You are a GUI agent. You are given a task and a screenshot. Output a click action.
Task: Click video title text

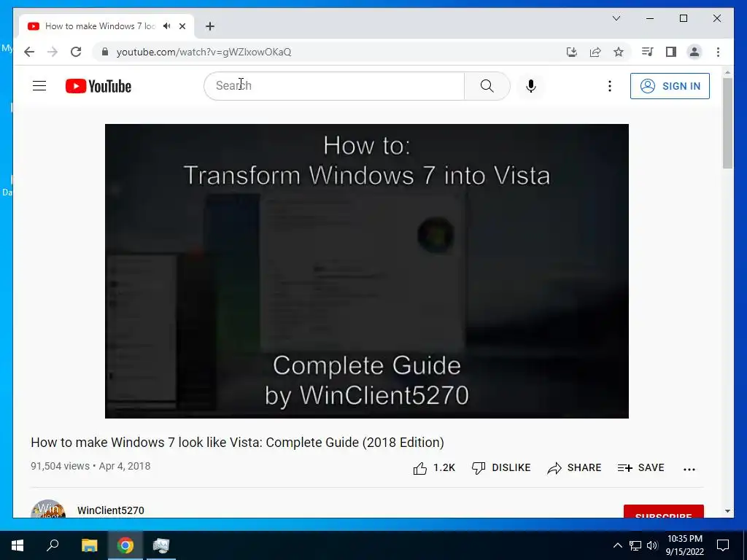[237, 443]
